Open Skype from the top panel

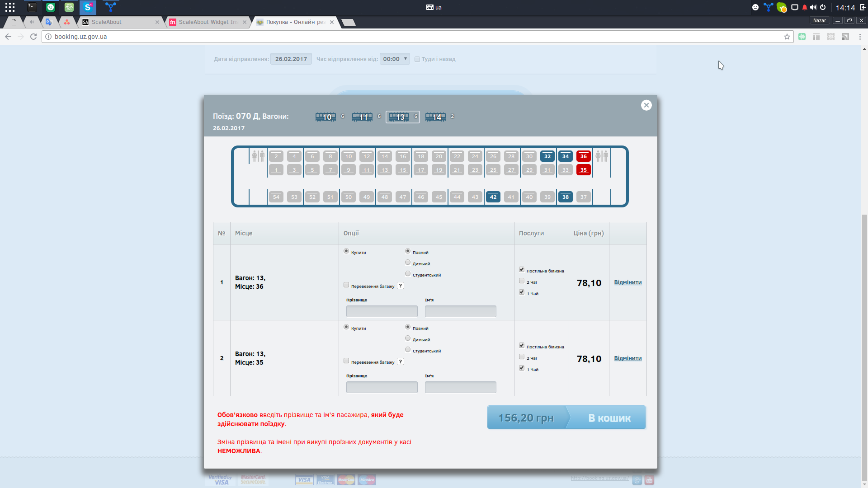(88, 7)
